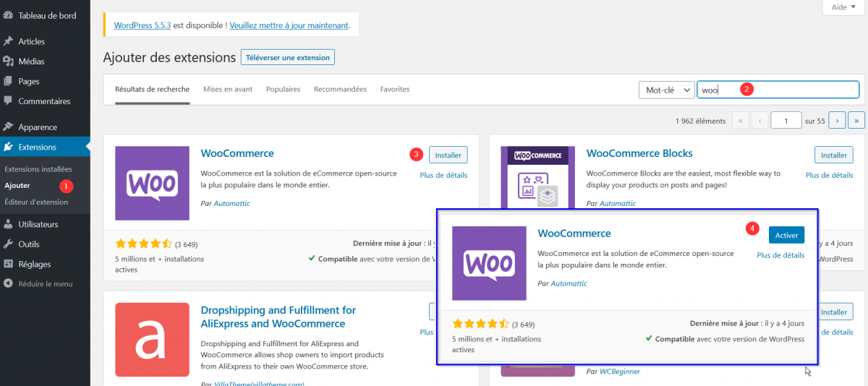The image size is (868, 386).
Task: Go to next results page
Action: coord(837,120)
